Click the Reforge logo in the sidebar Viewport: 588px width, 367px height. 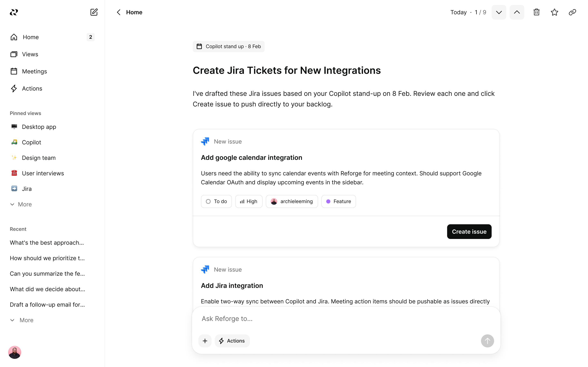(x=14, y=12)
